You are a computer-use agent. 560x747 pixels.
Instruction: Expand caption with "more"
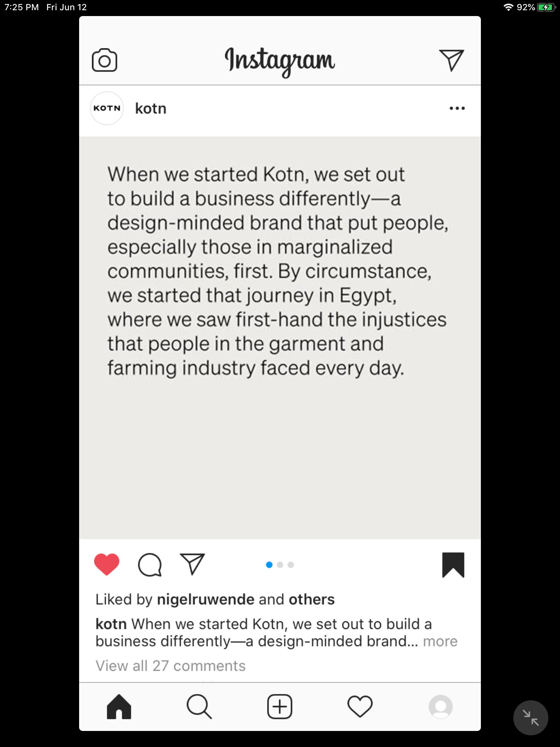[440, 642]
